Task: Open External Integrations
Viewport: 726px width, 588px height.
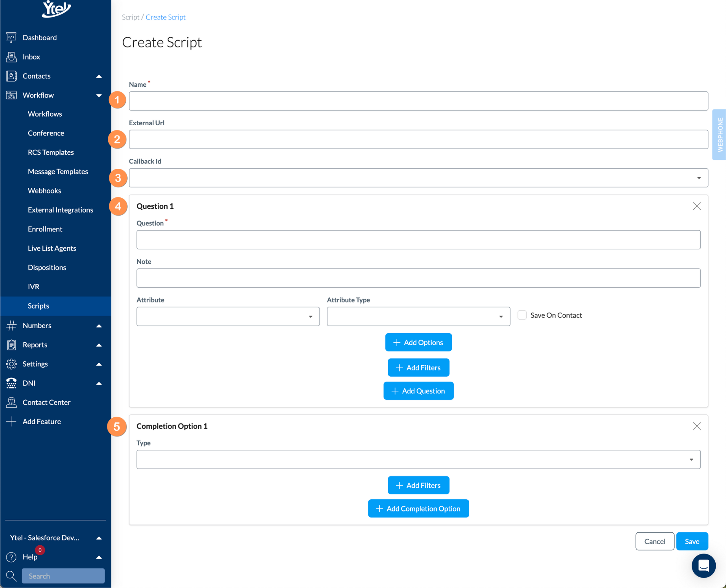Action: coord(60,210)
